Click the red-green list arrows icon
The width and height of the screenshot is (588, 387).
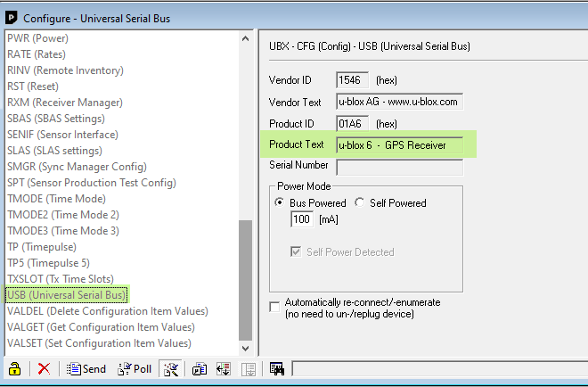click(x=224, y=369)
